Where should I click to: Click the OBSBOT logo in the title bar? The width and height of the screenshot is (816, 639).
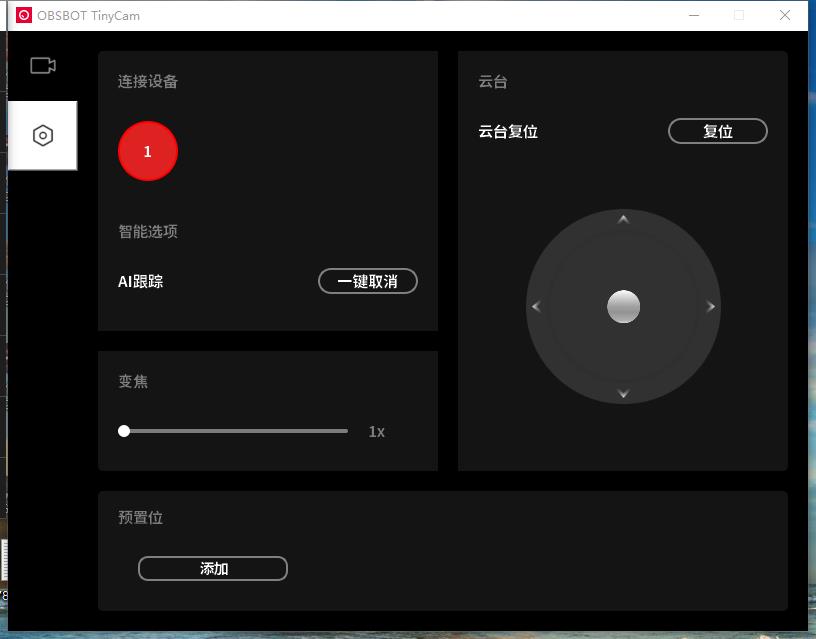click(x=22, y=15)
